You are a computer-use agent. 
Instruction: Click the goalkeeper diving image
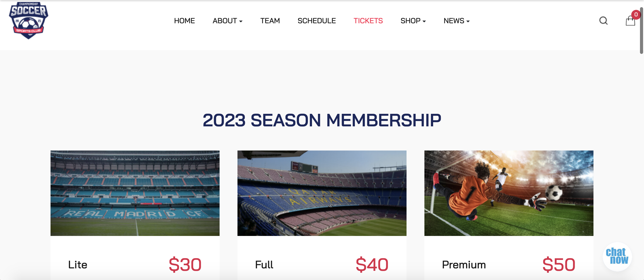pos(508,193)
